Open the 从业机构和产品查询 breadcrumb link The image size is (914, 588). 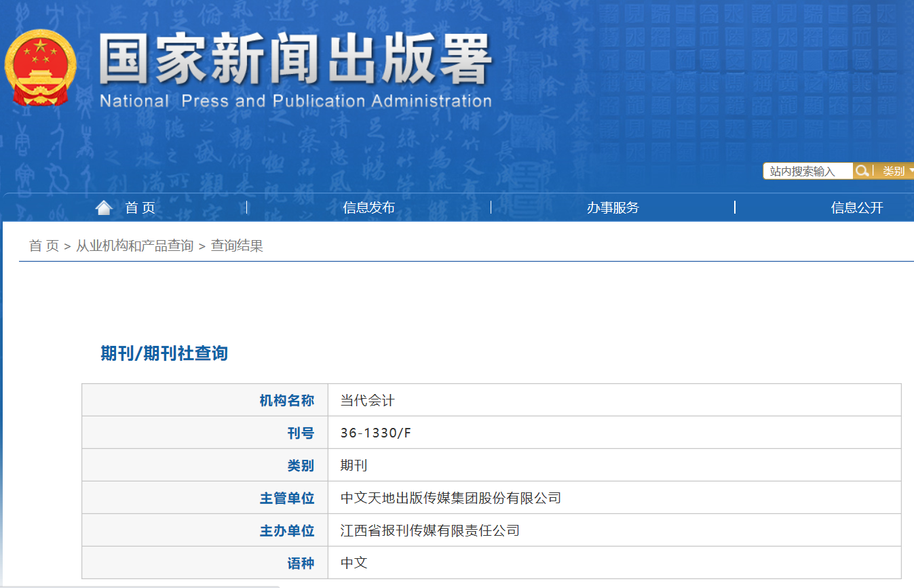pyautogui.click(x=134, y=246)
